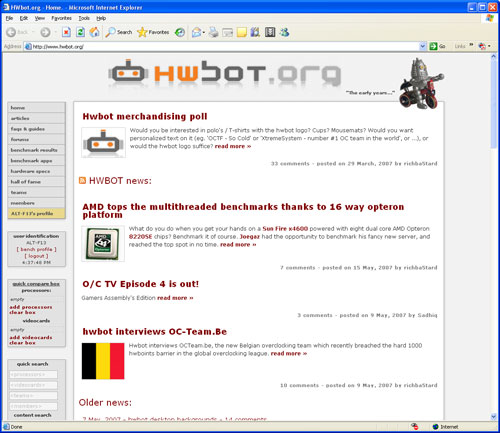The image size is (500, 433).
Task: Print the page with the printer icon
Action: pos(214,32)
